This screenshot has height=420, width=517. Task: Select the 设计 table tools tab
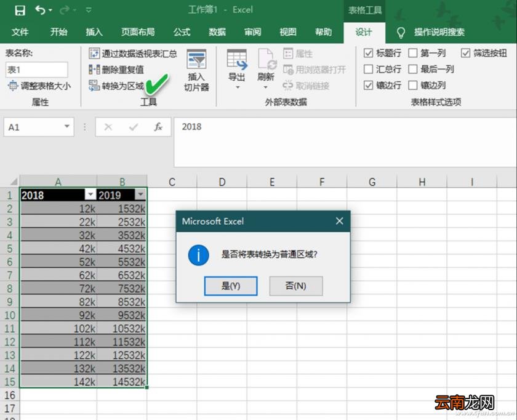coord(364,33)
